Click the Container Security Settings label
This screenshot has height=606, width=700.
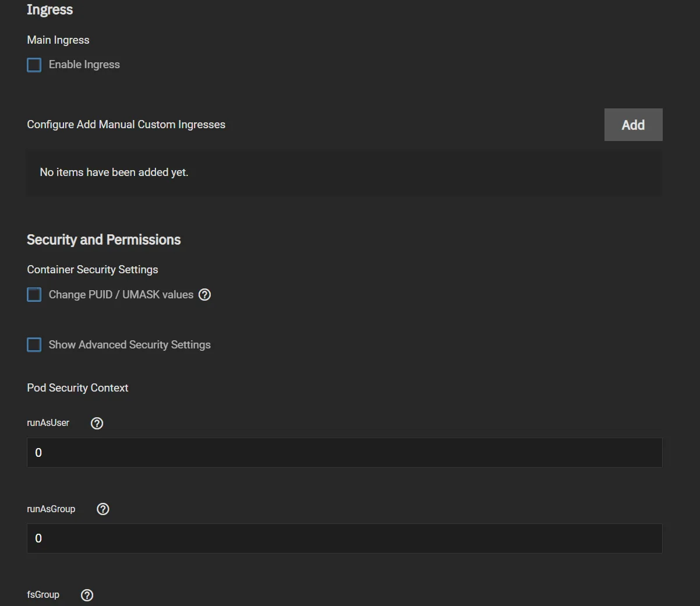tap(93, 269)
